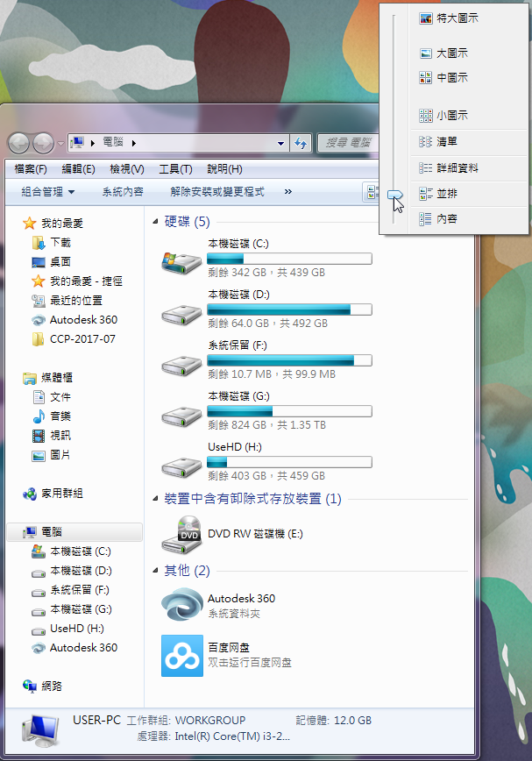Click the 搜尋 電腦 search box
The image size is (532, 761).
click(x=348, y=143)
